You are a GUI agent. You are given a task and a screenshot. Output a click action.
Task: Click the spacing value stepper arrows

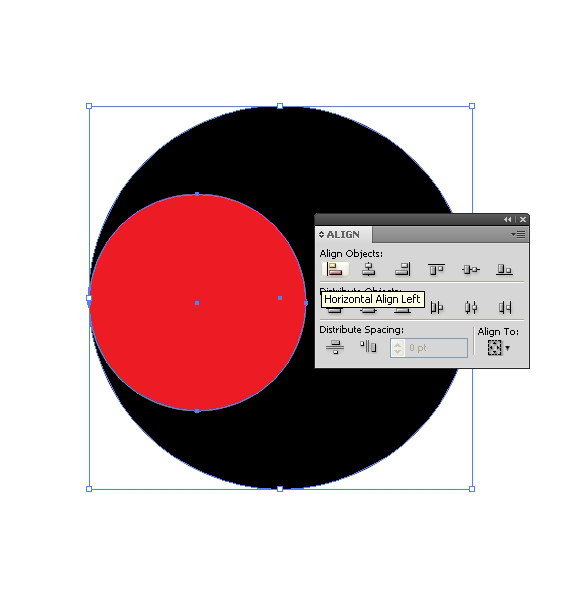(398, 348)
